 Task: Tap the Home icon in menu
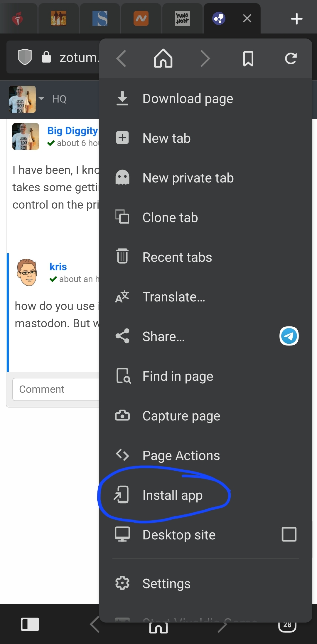click(x=163, y=58)
